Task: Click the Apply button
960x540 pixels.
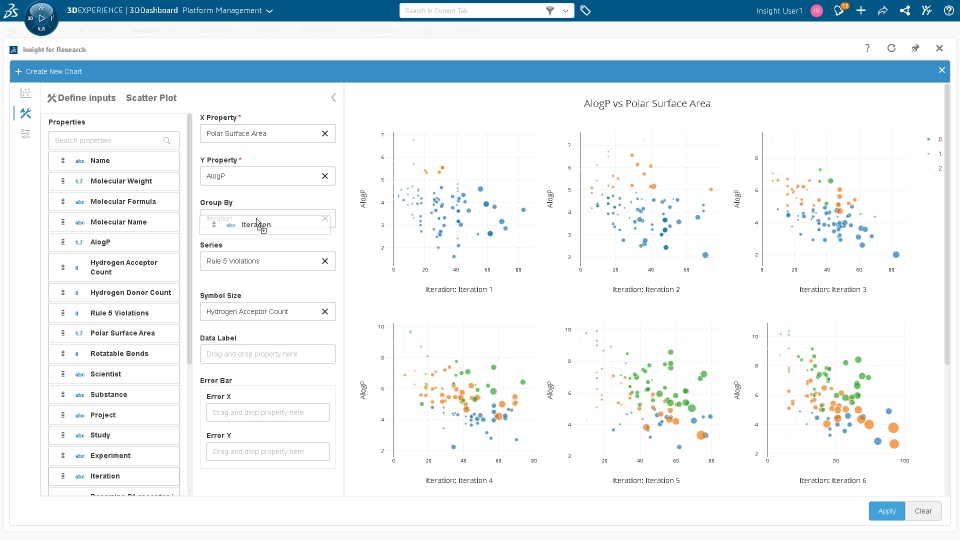Action: click(x=887, y=511)
